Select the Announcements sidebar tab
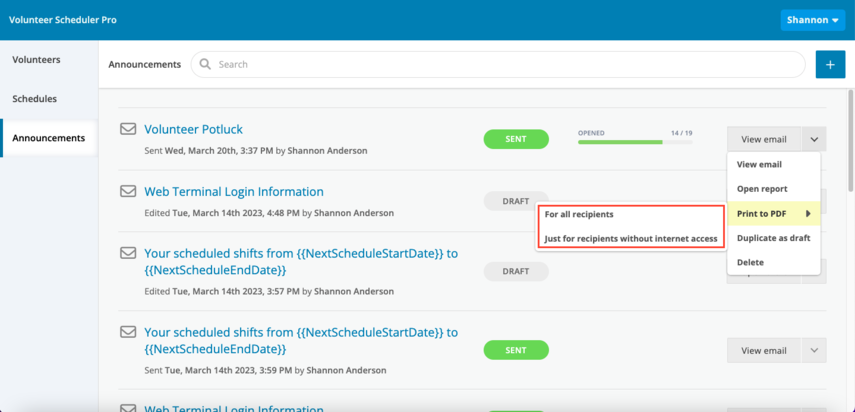855x412 pixels. [49, 138]
